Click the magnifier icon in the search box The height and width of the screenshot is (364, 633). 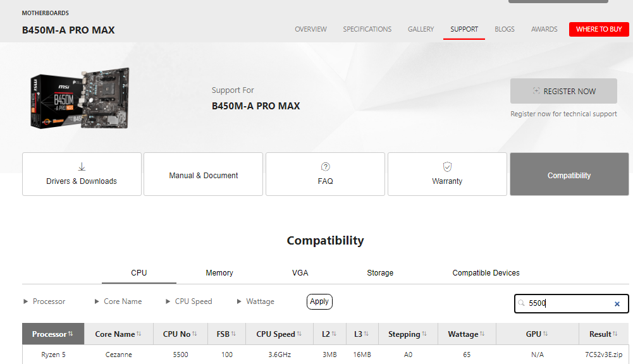(x=521, y=303)
